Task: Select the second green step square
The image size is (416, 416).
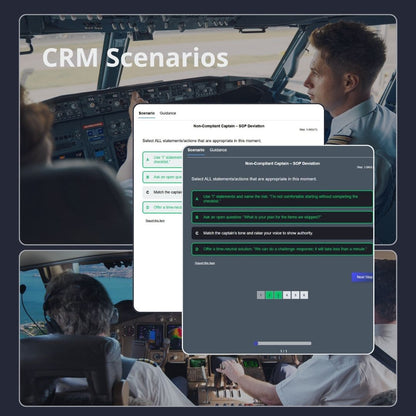Action: 278,295
